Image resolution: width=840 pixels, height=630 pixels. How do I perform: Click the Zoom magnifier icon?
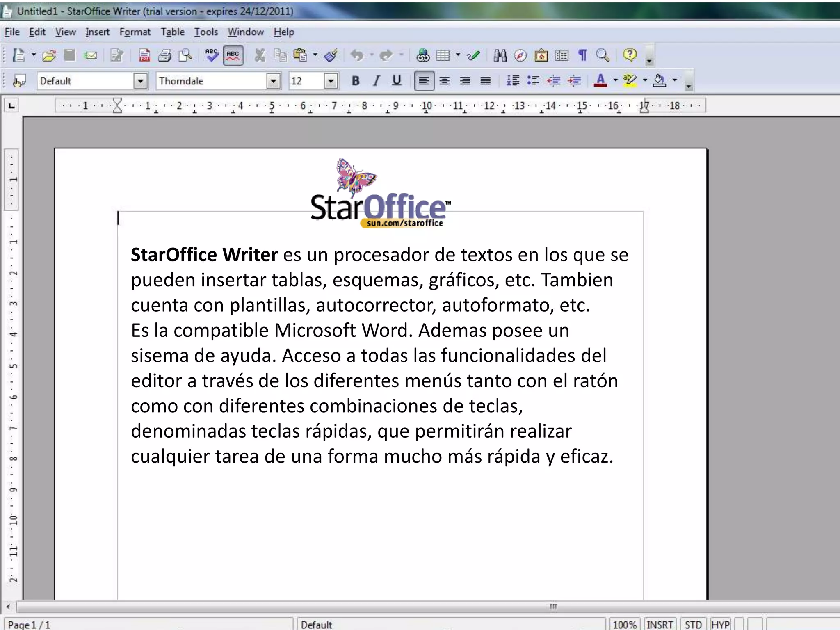coord(603,55)
